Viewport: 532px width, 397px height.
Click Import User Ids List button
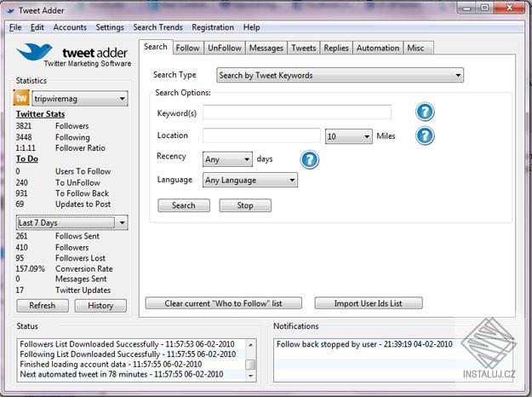tap(369, 303)
